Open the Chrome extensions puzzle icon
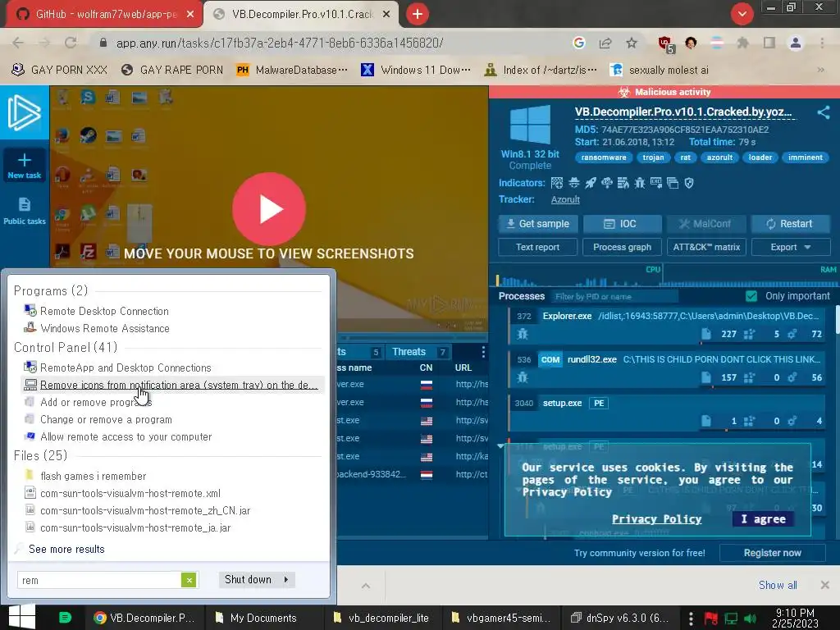The width and height of the screenshot is (840, 630). [742, 43]
